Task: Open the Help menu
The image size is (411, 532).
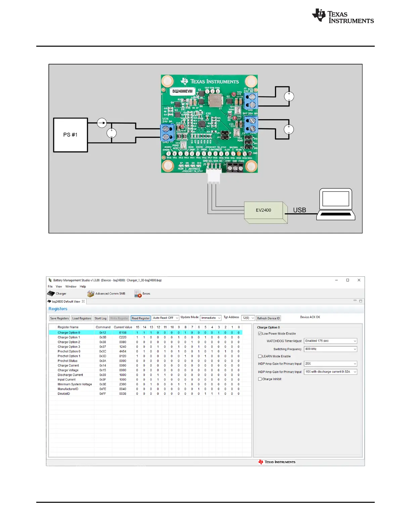Action: (83, 286)
